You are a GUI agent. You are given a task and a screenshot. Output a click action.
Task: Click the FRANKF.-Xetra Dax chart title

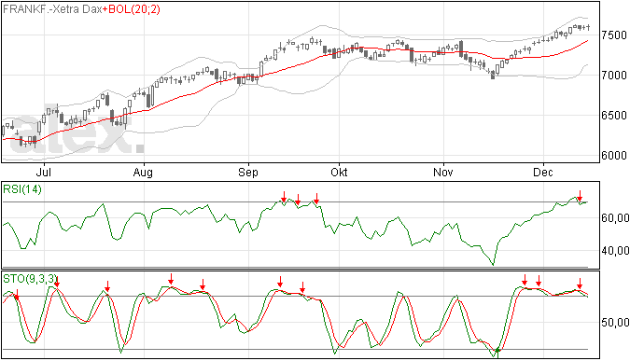pyautogui.click(x=52, y=9)
